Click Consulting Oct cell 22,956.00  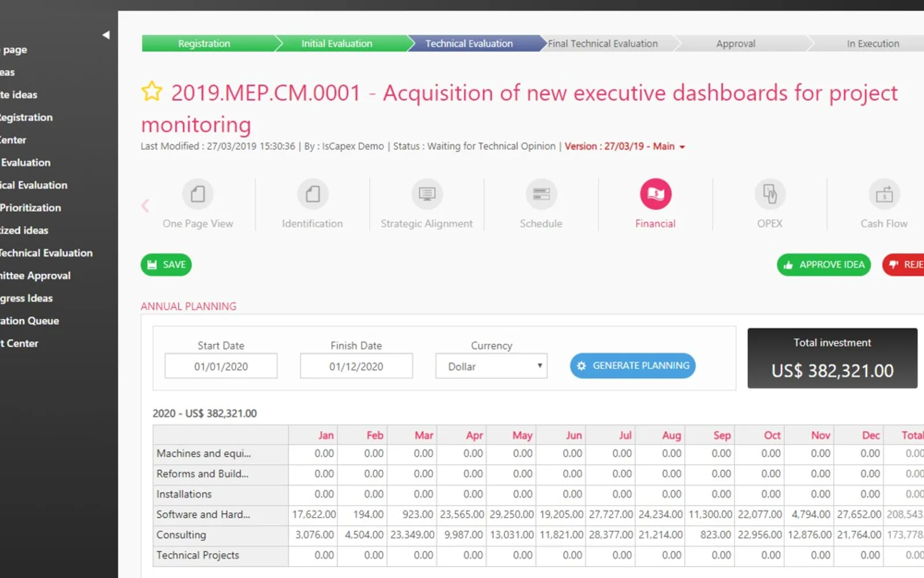pos(760,535)
